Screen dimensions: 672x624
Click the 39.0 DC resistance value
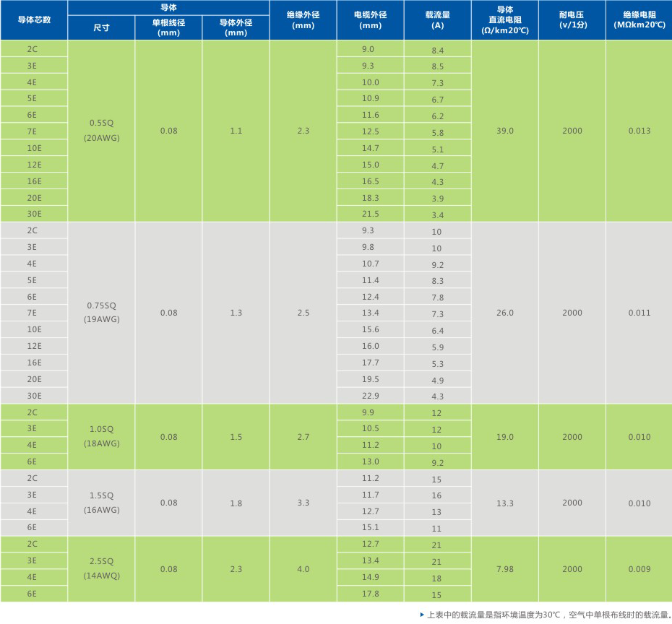coord(505,131)
